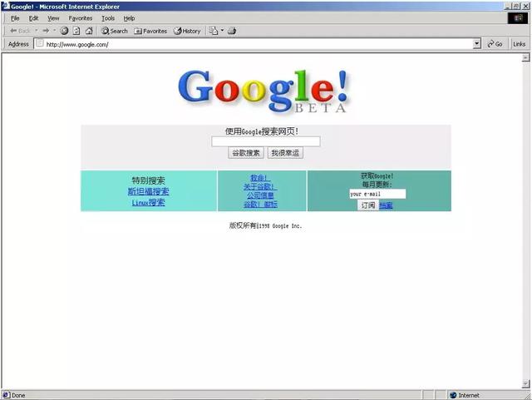This screenshot has height=400, width=532.
Task: Open the Back button history dropdown
Action: (36, 31)
